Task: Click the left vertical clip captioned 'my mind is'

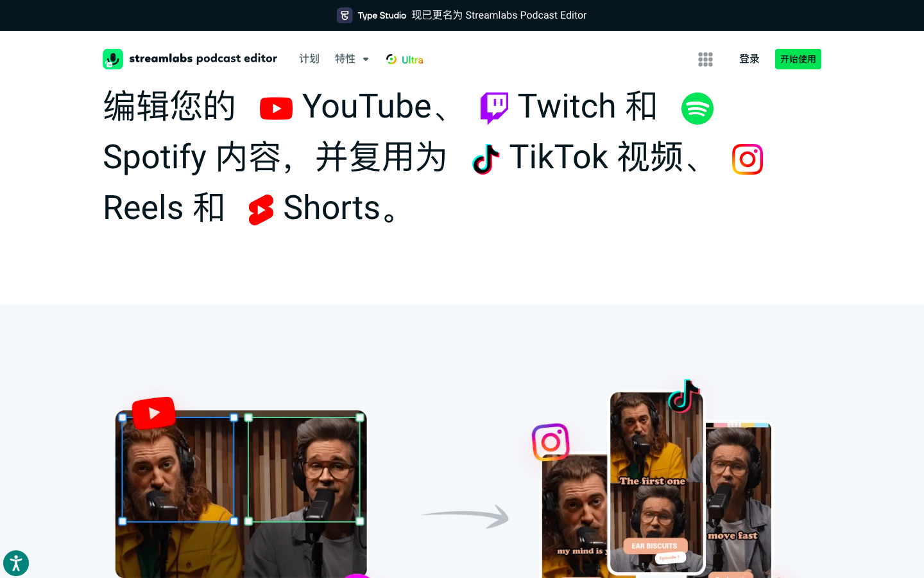Action: click(x=575, y=516)
